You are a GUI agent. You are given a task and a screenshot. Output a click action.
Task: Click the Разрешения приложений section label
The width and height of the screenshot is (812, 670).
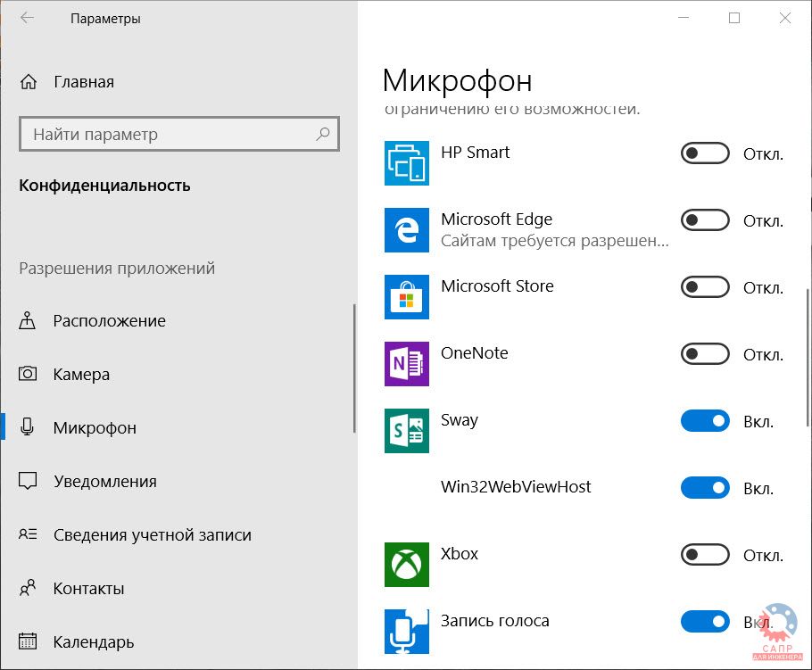117,269
